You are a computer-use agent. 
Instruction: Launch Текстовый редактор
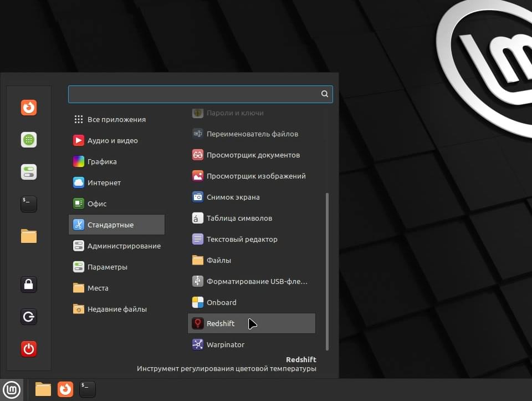[252, 239]
